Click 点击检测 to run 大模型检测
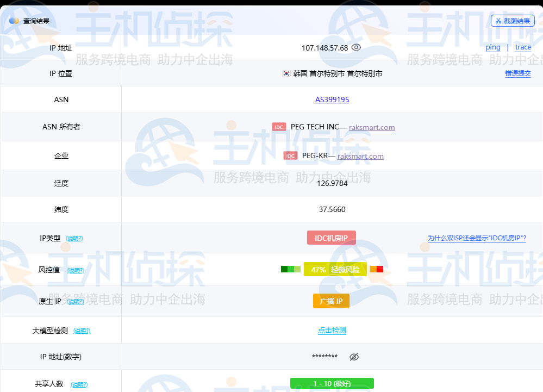The image size is (543, 392). (x=331, y=330)
